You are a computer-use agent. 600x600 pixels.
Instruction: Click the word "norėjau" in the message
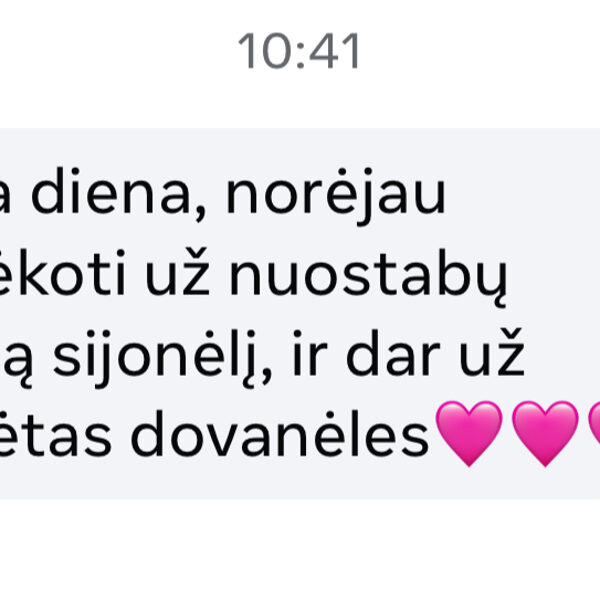click(x=336, y=196)
